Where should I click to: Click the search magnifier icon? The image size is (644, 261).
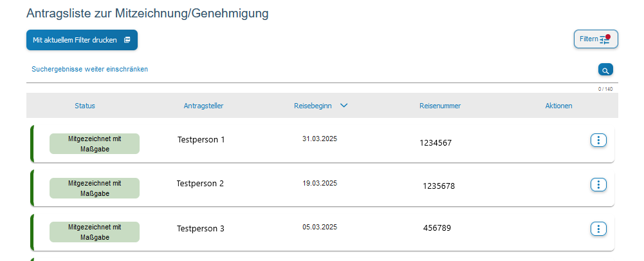[605, 70]
